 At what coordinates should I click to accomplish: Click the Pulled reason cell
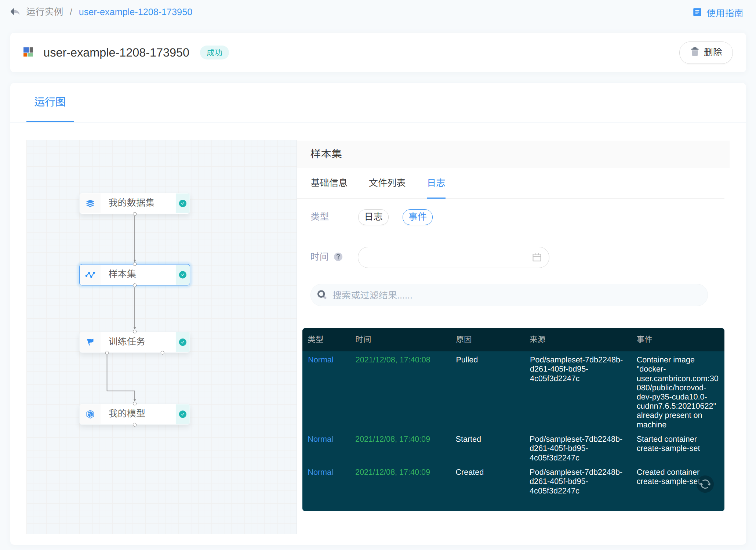point(467,360)
